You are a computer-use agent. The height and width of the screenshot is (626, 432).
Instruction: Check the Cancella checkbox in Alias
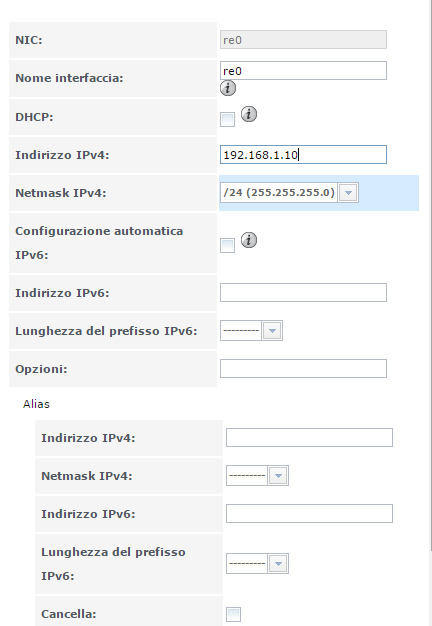pos(234,614)
